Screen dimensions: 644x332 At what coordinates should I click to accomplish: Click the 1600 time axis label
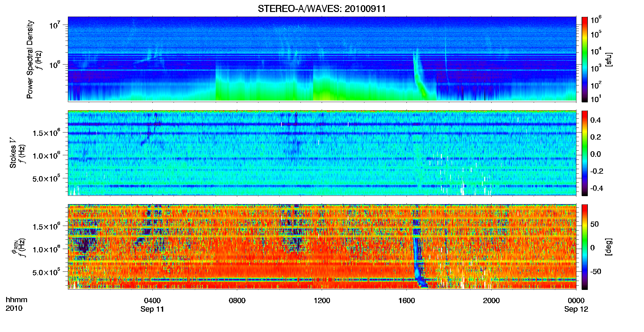406,301
